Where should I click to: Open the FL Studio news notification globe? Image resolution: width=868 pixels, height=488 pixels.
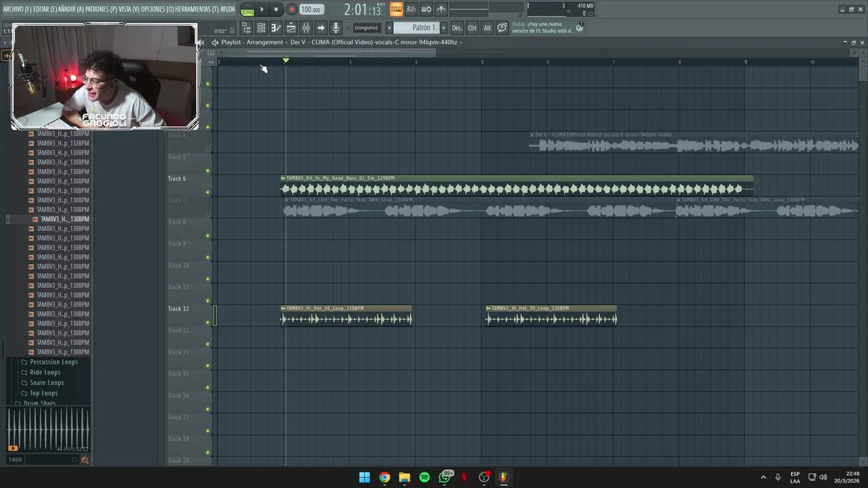coord(580,28)
